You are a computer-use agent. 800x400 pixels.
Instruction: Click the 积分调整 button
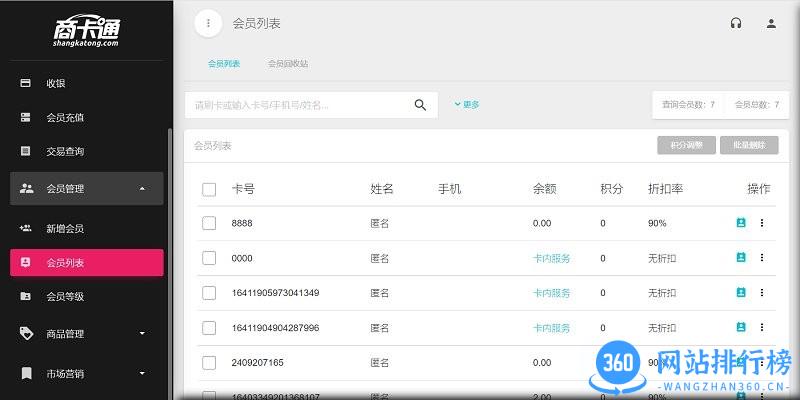686,145
